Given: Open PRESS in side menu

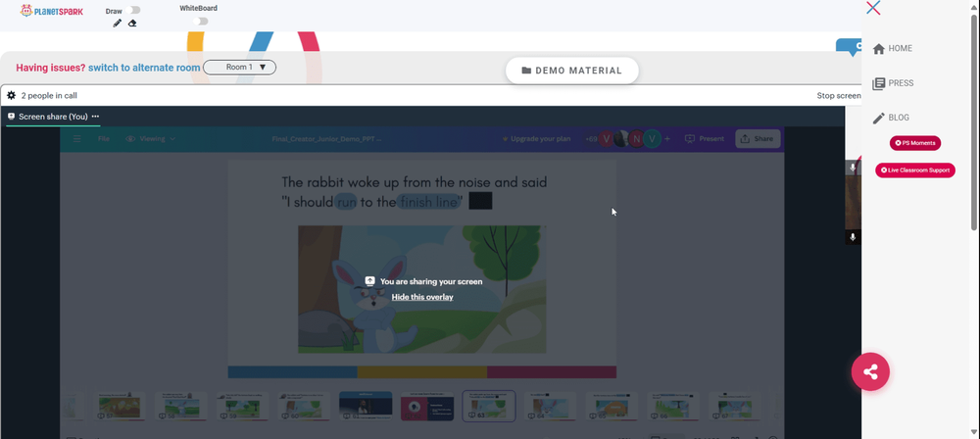Looking at the screenshot, I should 893,83.
